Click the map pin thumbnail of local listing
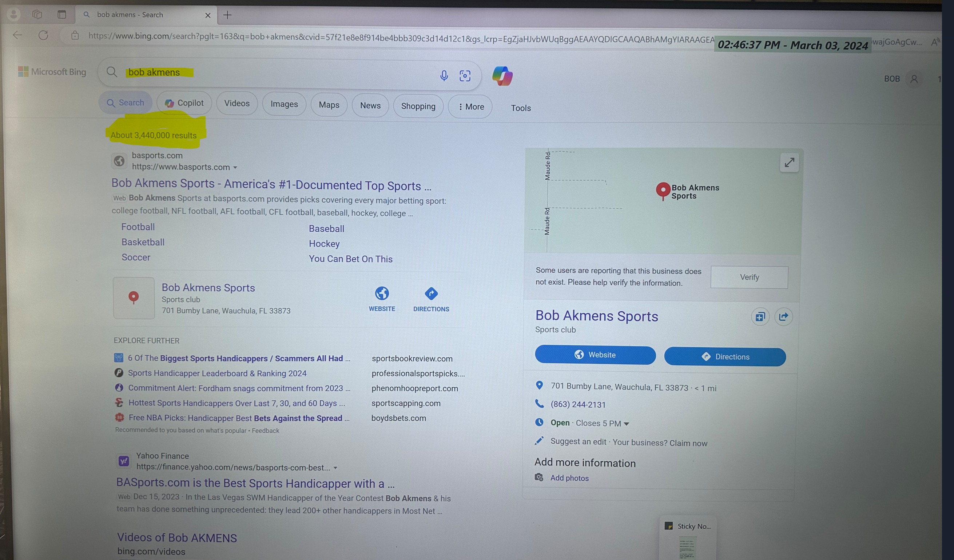Viewport: 954px width, 560px height. [134, 298]
